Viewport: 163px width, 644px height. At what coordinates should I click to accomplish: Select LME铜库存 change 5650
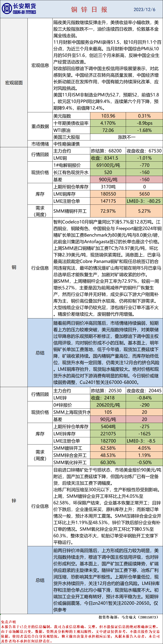(x=144, y=194)
